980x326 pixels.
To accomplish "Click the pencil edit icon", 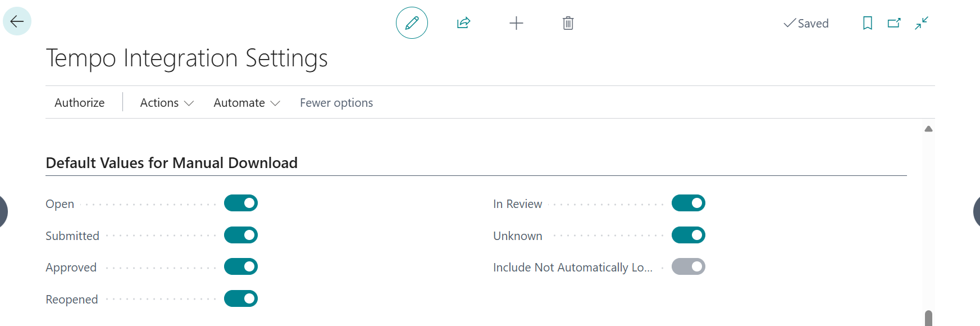I will coord(412,23).
